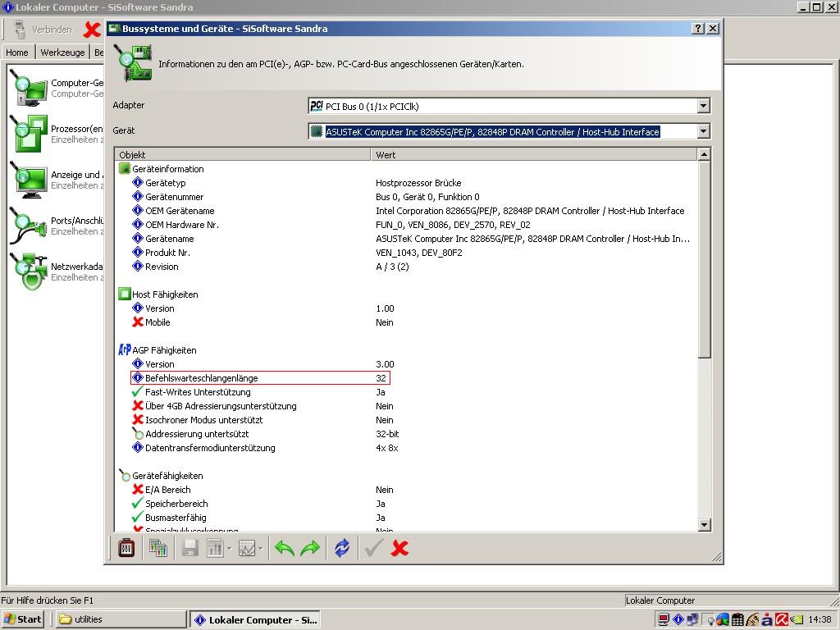
Task: Switch to the Home tab
Action: [17, 52]
